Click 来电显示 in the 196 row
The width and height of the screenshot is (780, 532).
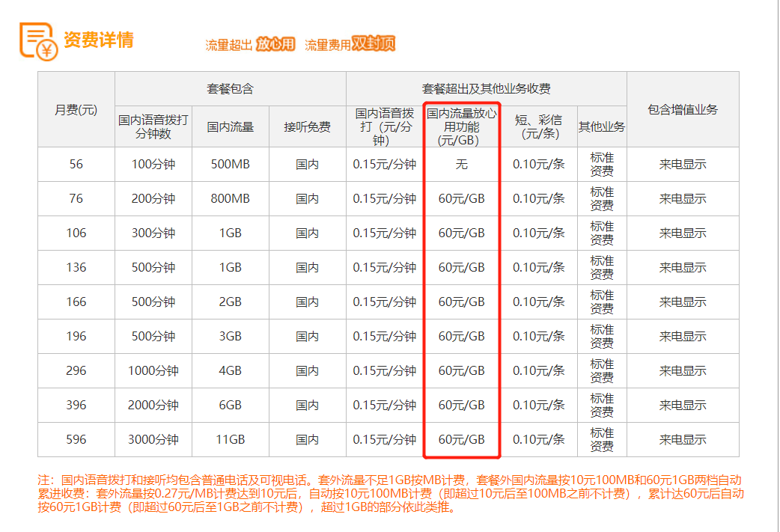[683, 336]
